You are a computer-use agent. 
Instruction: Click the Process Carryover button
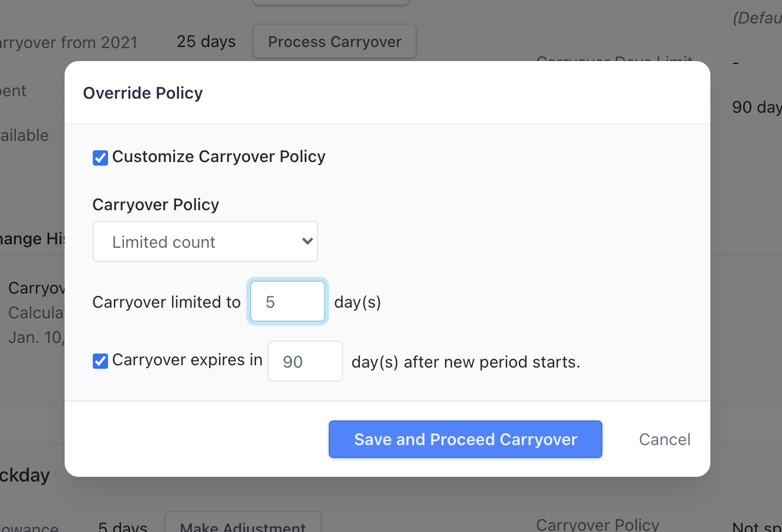point(335,42)
